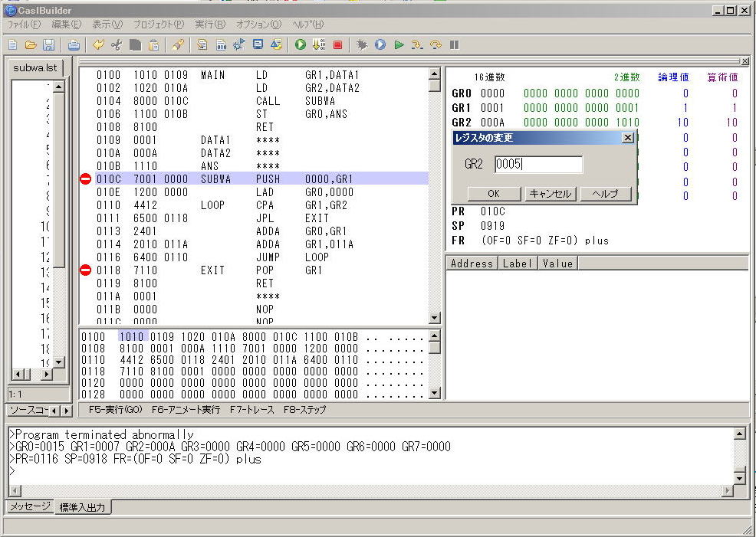This screenshot has height=537, width=756.
Task: Open the 実行(R) menu
Action: click(209, 25)
